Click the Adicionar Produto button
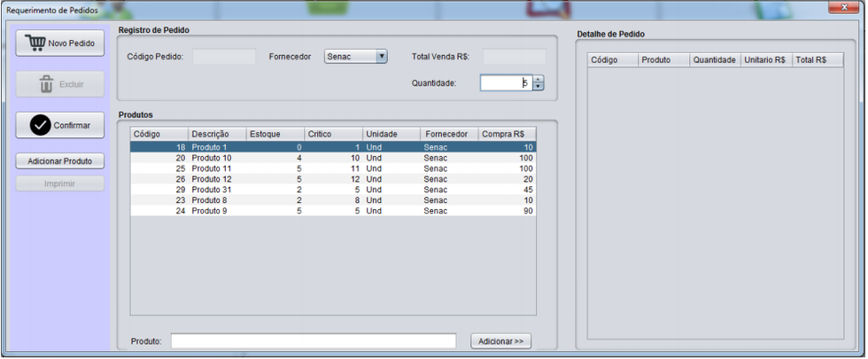This screenshot has height=359, width=868. pyautogui.click(x=60, y=161)
